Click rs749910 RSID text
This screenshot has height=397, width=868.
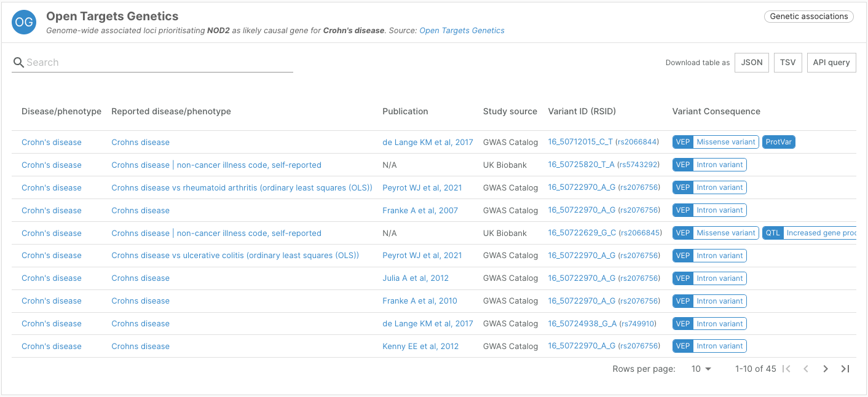638,323
